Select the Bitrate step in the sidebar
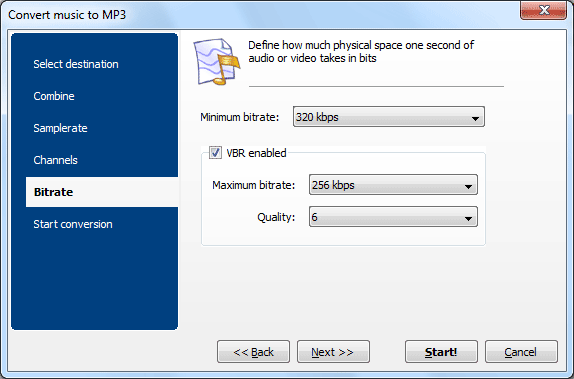Viewport: 574px width, 379px height. [x=102, y=192]
